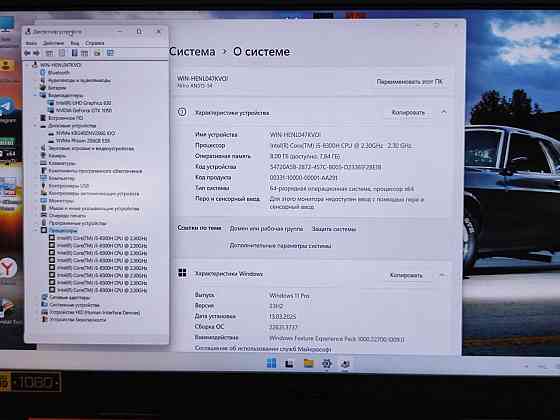This screenshot has height=420, width=560.
Task: Open the Yandex browser desktop icon
Action: pyautogui.click(x=8, y=268)
